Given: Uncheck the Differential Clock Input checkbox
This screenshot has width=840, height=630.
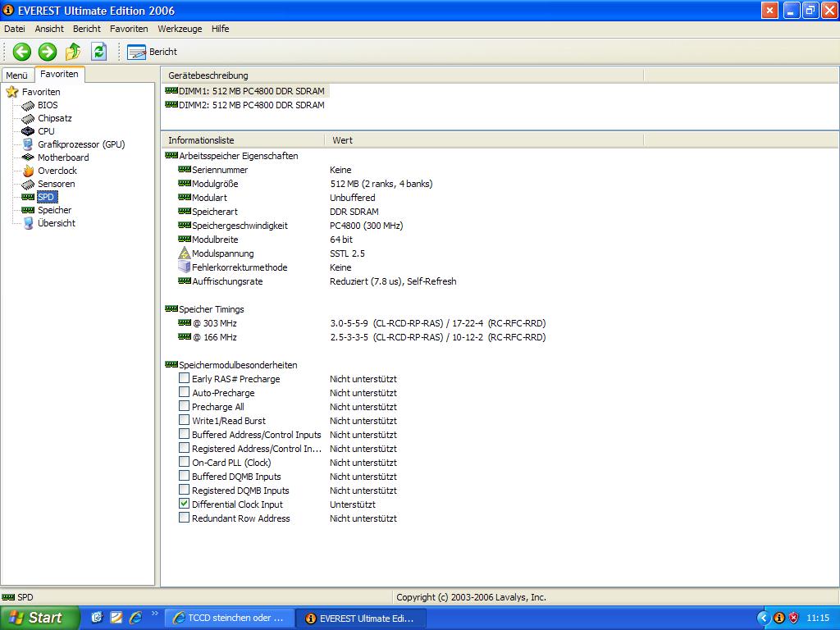Looking at the screenshot, I should (x=184, y=504).
